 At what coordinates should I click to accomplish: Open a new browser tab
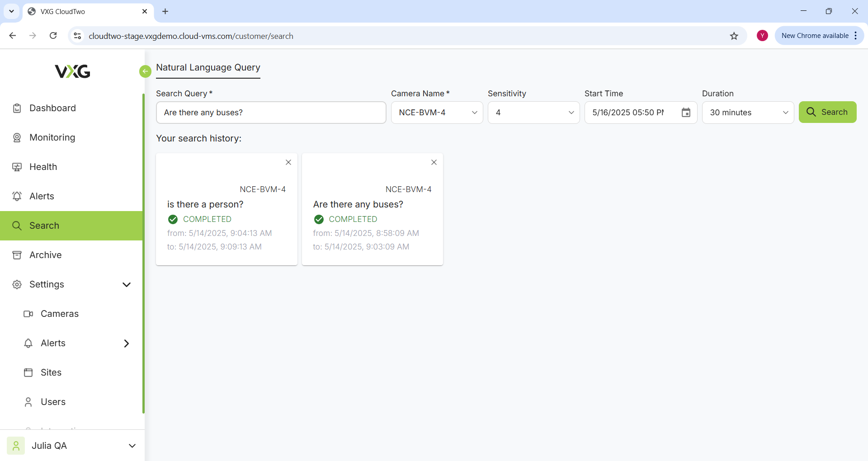(x=165, y=11)
